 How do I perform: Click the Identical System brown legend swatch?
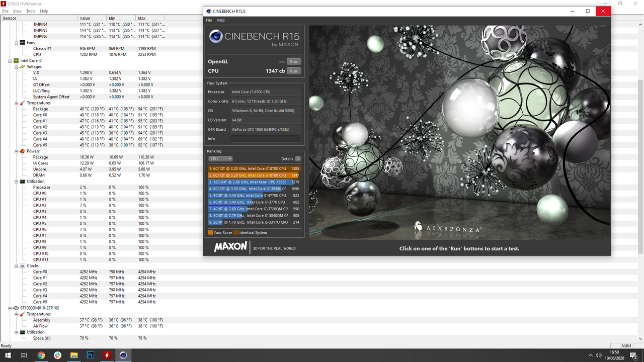click(236, 233)
